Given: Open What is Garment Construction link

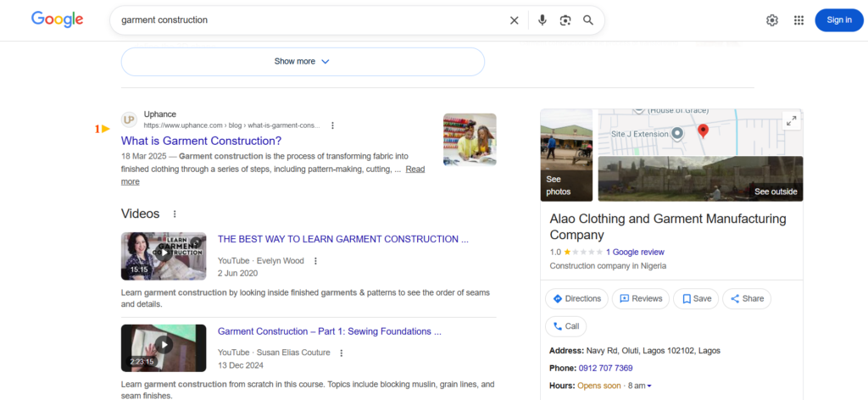Looking at the screenshot, I should pyautogui.click(x=201, y=141).
